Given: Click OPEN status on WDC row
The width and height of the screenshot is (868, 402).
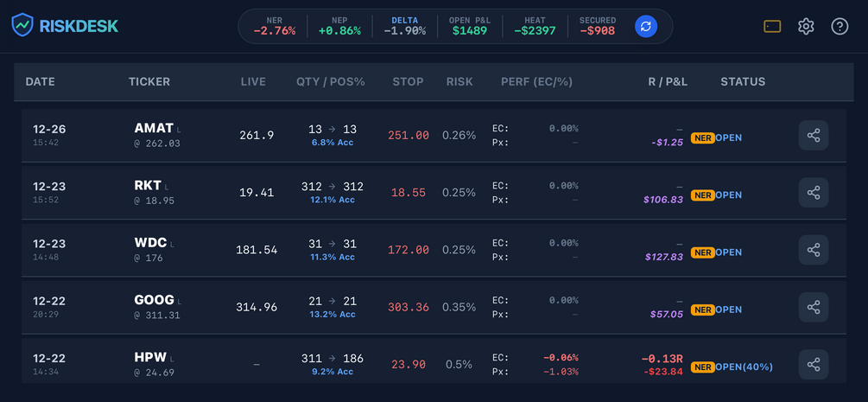Looking at the screenshot, I should click(x=728, y=252).
